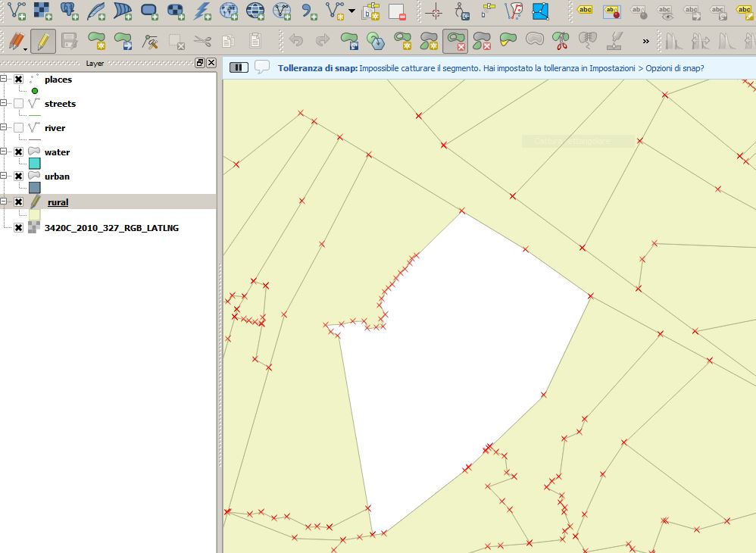Select the 3420C_2010_327_RGB_LATLNG layer name
Screen dimensions: 756x553
pyautogui.click(x=111, y=228)
